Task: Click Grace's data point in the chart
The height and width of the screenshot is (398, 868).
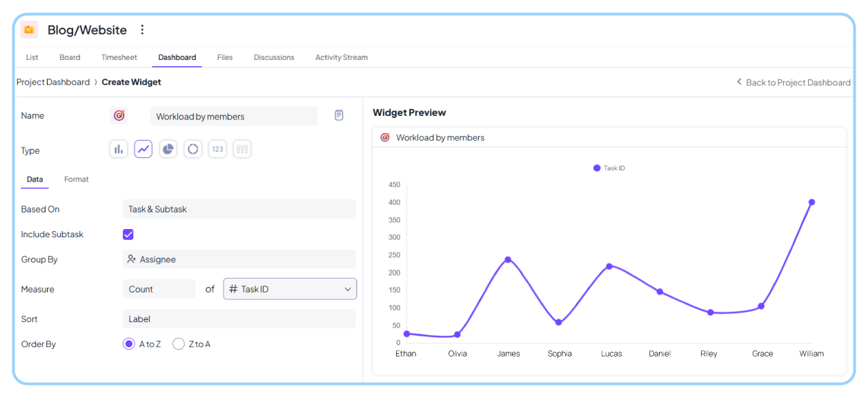Action: pyautogui.click(x=761, y=306)
